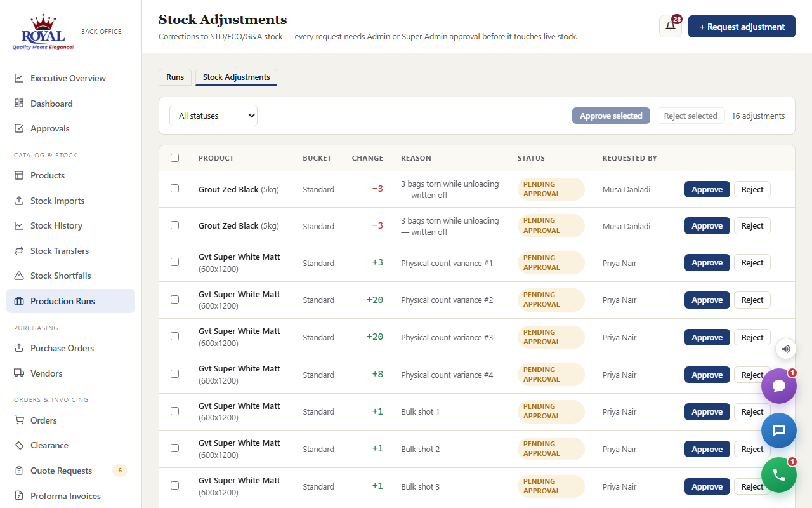The height and width of the screenshot is (508, 812).
Task: Click the Stock Transfers arrows icon
Action: (x=19, y=251)
